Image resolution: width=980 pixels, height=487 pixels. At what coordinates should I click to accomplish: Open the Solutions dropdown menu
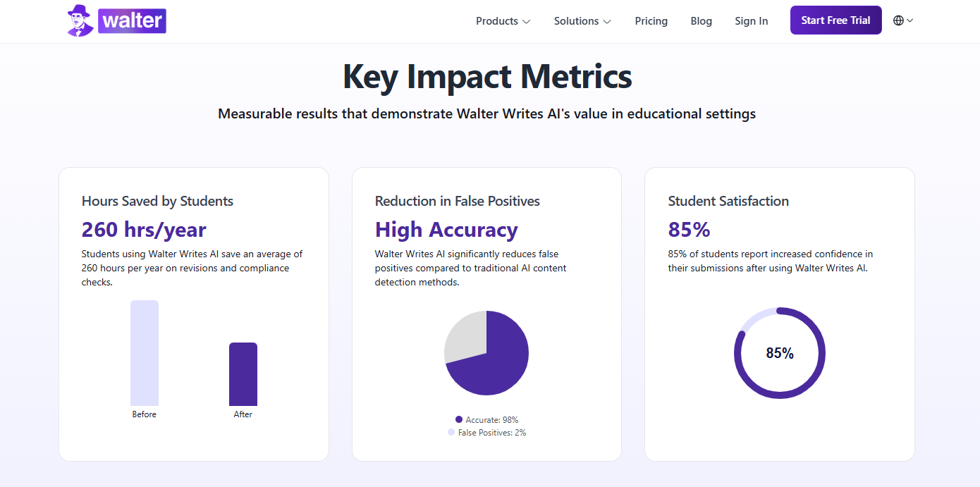[x=582, y=21]
